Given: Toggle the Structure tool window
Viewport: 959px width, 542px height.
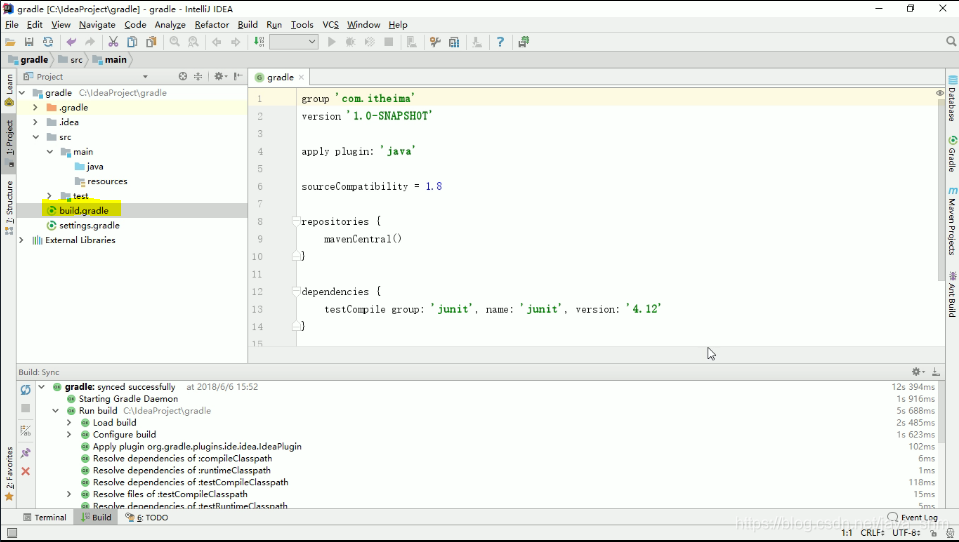Looking at the screenshot, I should (9, 208).
